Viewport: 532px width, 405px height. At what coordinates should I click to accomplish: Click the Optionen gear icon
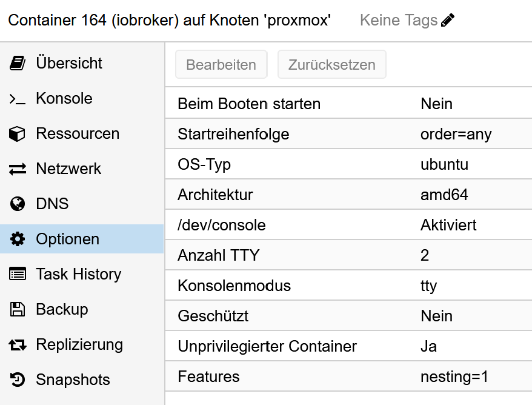click(18, 239)
